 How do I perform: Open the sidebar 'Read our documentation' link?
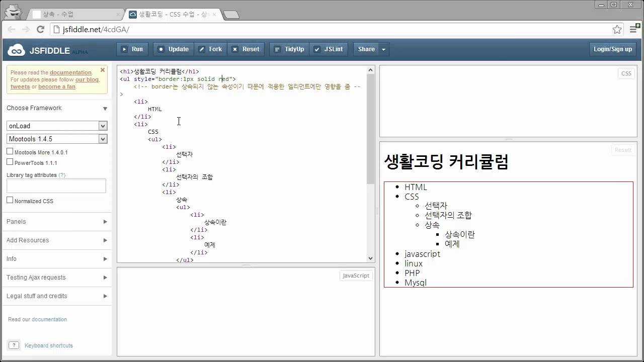pyautogui.click(x=49, y=319)
